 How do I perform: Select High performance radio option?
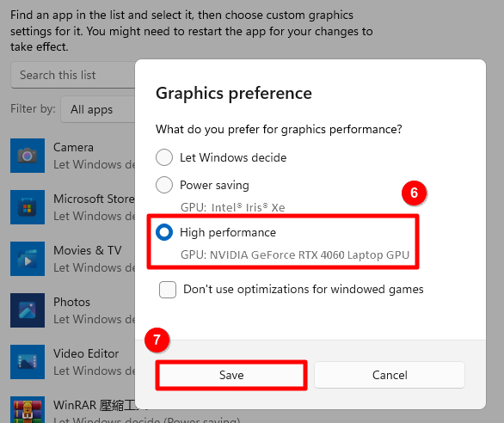coord(164,232)
